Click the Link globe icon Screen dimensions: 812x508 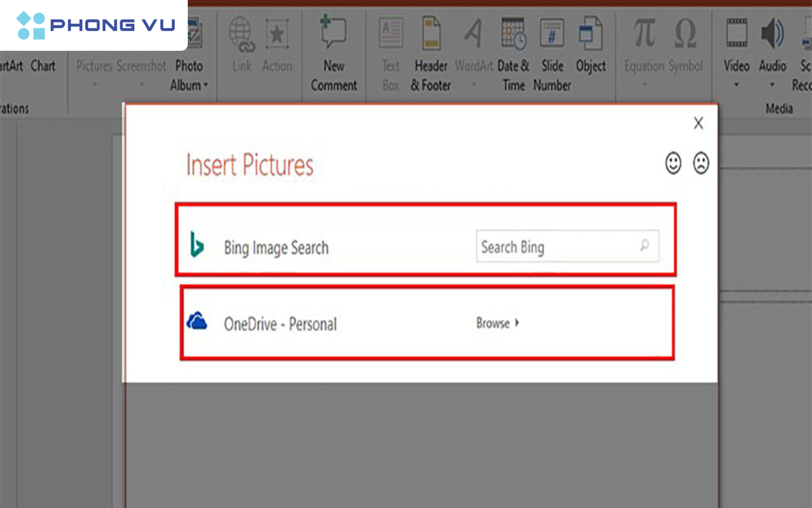(241, 34)
